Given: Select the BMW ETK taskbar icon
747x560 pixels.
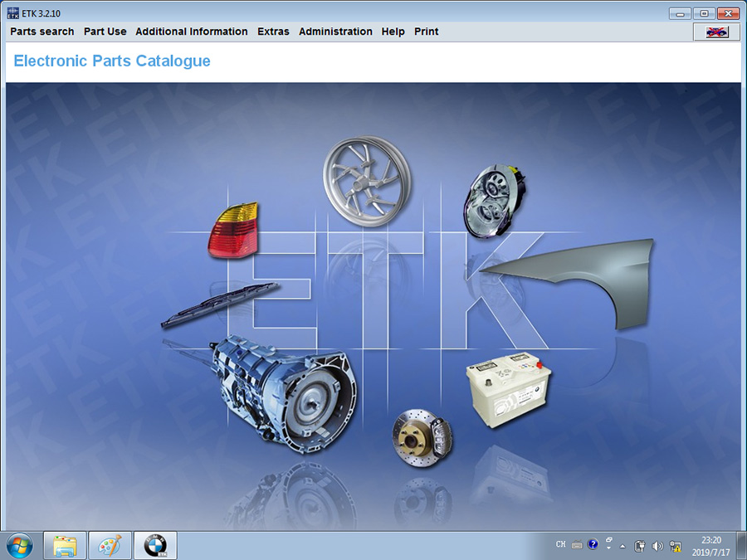Looking at the screenshot, I should pyautogui.click(x=155, y=546).
